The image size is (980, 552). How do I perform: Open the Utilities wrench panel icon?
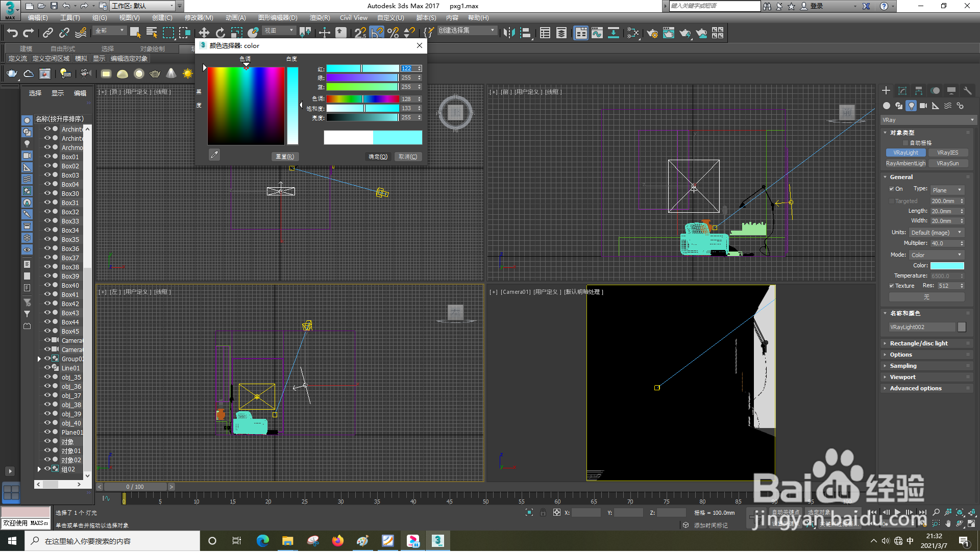click(x=967, y=91)
